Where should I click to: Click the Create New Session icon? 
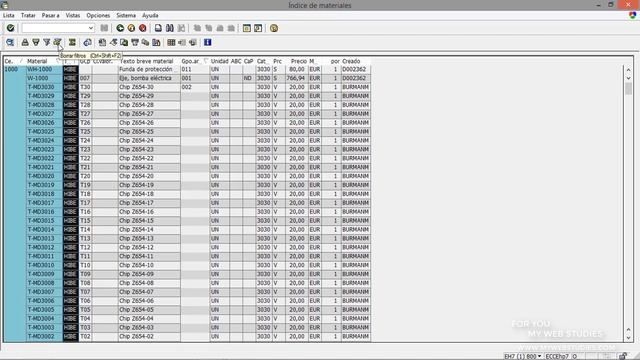pyautogui.click(x=247, y=28)
